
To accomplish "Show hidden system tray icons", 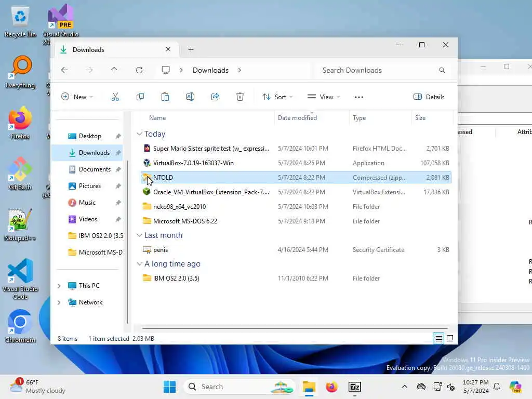I will point(404,387).
